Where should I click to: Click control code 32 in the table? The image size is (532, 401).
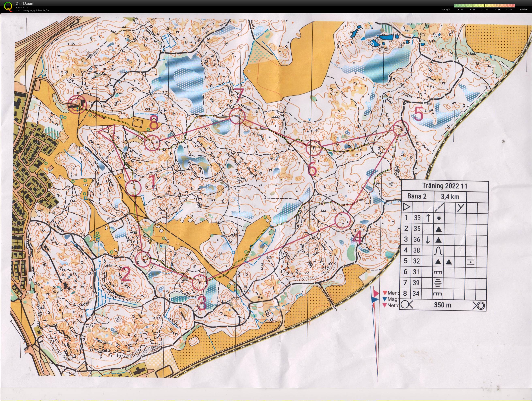417,261
